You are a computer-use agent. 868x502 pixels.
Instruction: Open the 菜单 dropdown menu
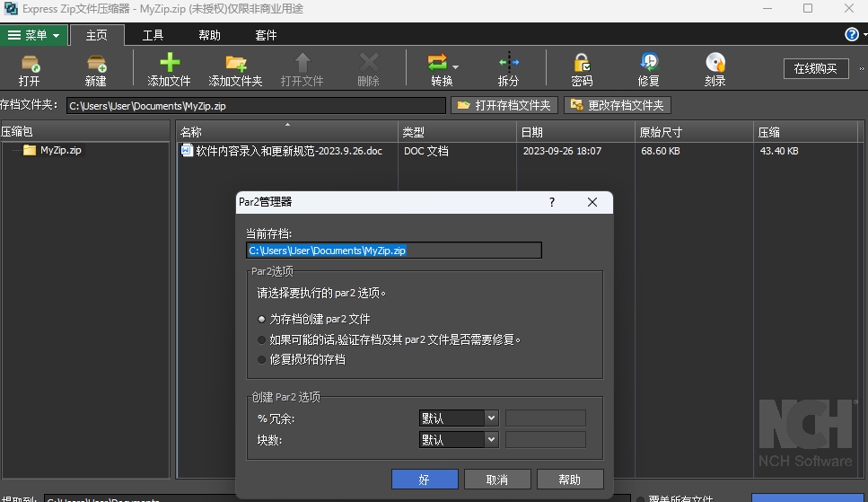(34, 35)
